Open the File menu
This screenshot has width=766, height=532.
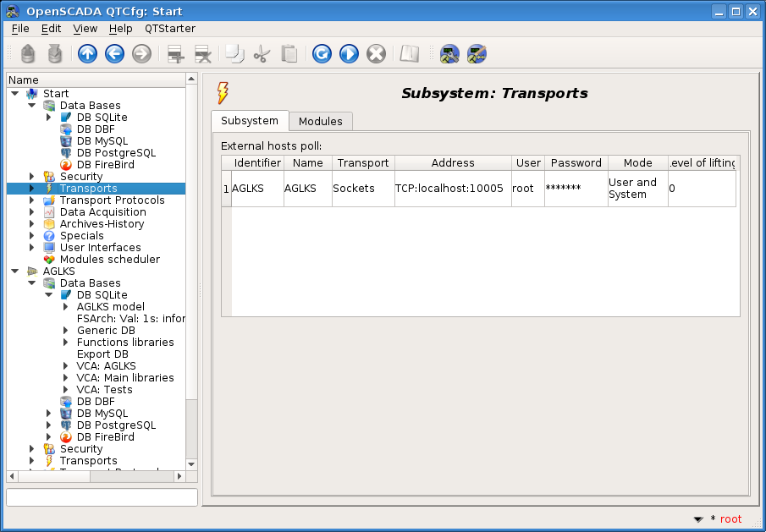coord(20,28)
